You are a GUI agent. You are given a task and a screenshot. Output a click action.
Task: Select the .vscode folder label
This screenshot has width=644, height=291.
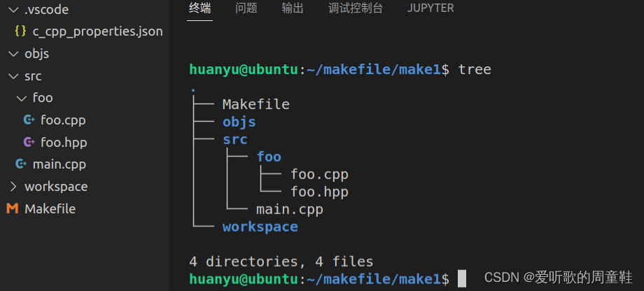(46, 9)
